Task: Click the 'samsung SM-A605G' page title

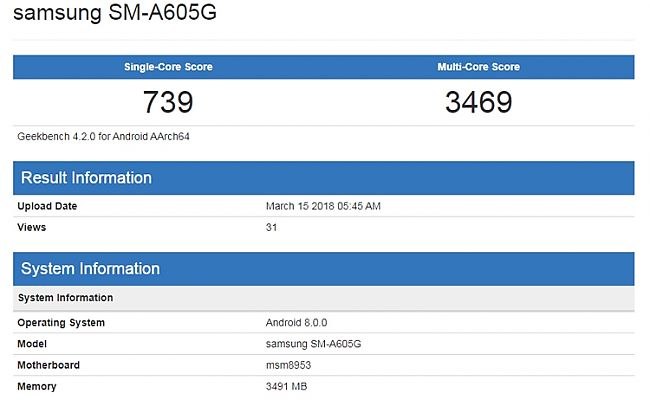Action: pyautogui.click(x=115, y=12)
